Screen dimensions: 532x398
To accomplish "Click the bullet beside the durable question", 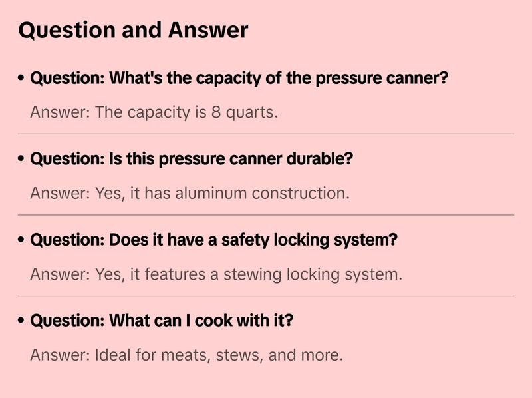I will pyautogui.click(x=21, y=160).
